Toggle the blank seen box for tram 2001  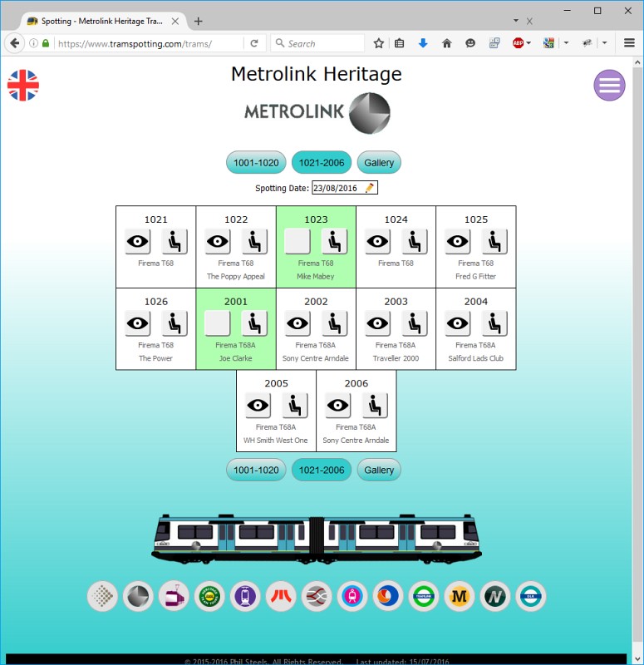coord(218,323)
